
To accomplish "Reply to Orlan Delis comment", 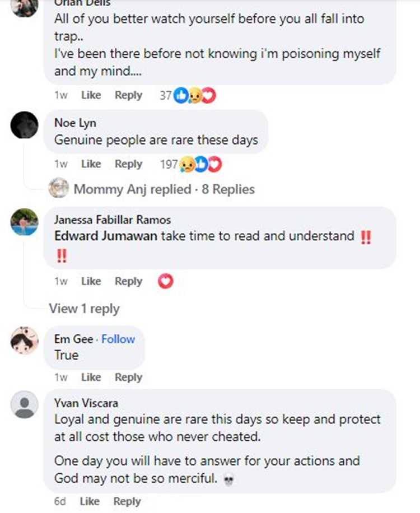I will click(x=128, y=95).
